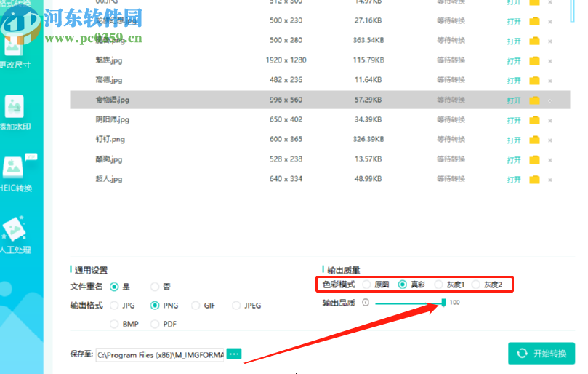The width and height of the screenshot is (588, 374).
Task: Open folder icon for 超人.jpg row
Action: click(x=534, y=180)
